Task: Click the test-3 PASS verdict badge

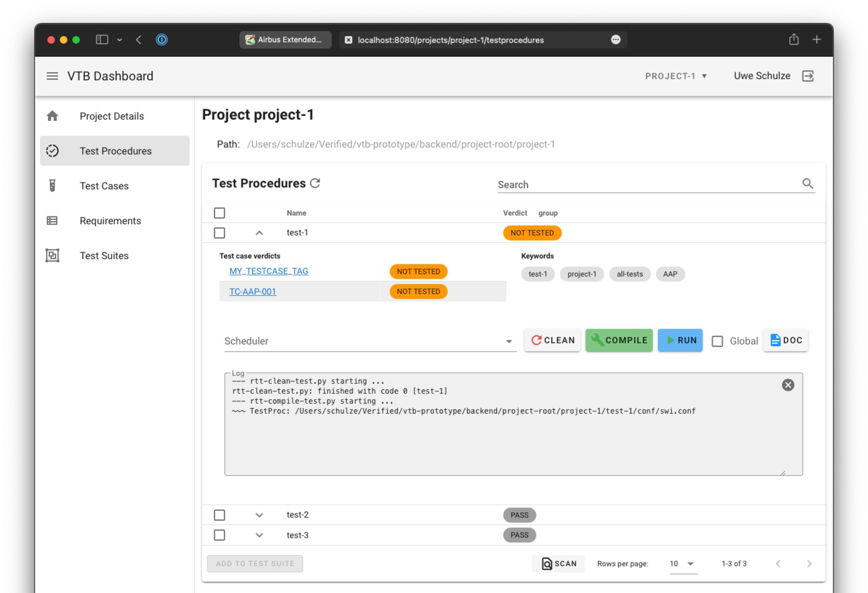Action: point(519,535)
